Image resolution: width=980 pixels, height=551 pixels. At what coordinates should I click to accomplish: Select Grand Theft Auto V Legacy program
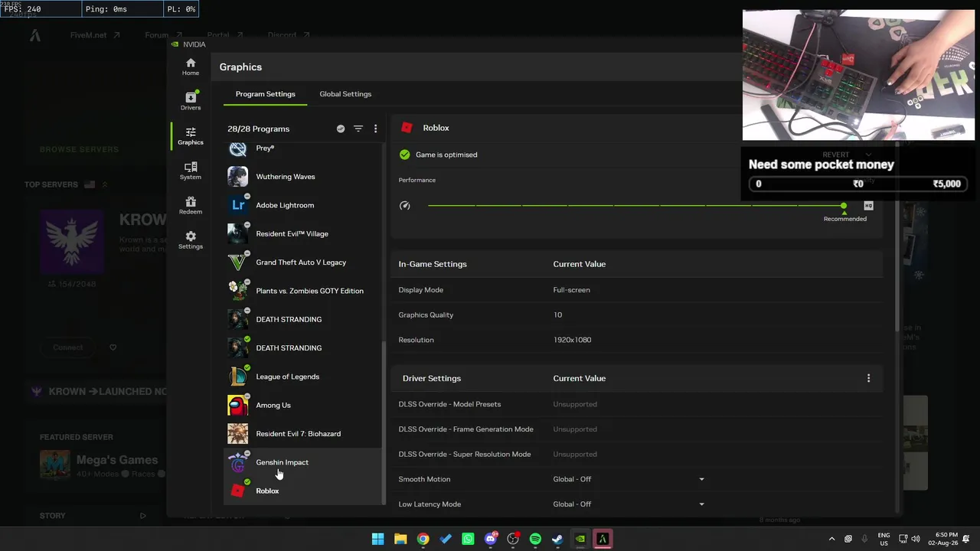pyautogui.click(x=302, y=262)
